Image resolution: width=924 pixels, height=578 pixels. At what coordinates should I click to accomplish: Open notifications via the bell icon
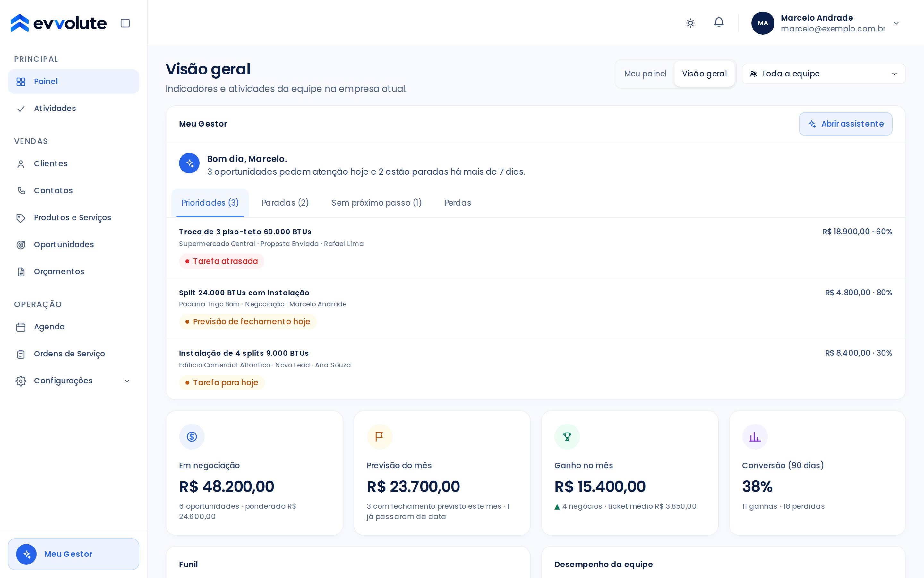[x=719, y=22]
